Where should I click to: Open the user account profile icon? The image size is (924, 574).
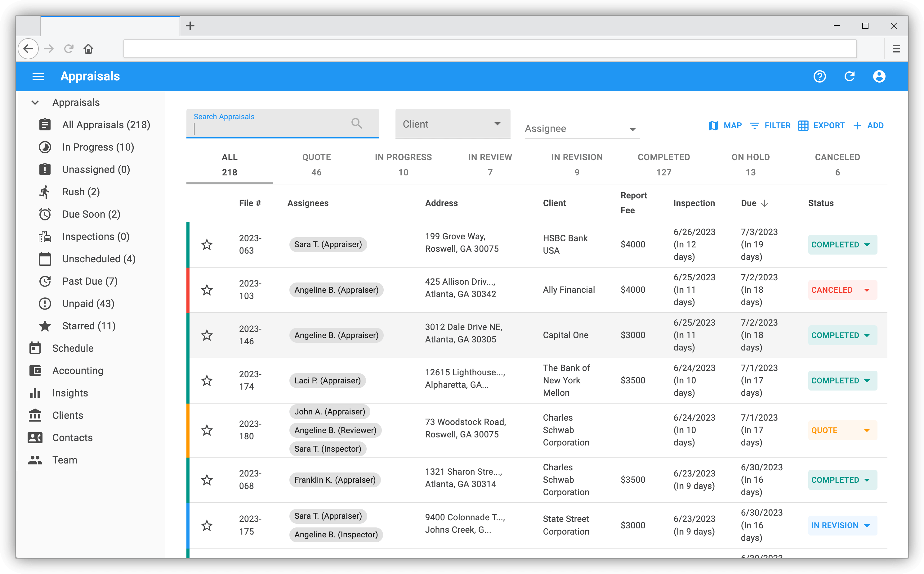(879, 76)
